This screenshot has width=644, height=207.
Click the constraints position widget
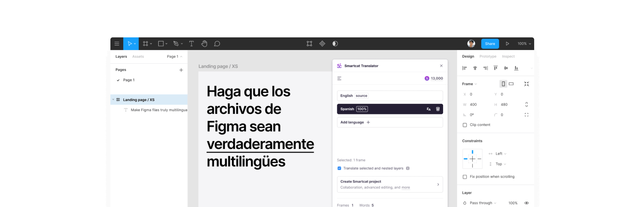coord(472,159)
